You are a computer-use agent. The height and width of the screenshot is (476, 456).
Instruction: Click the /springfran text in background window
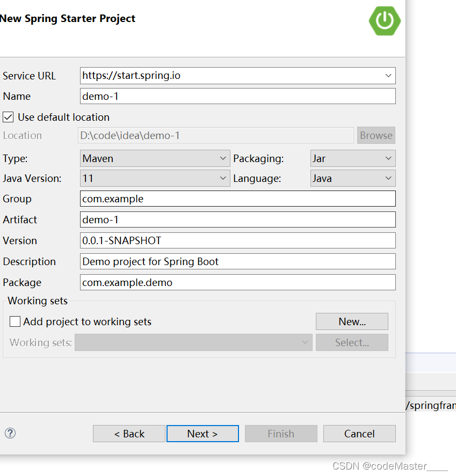(431, 406)
